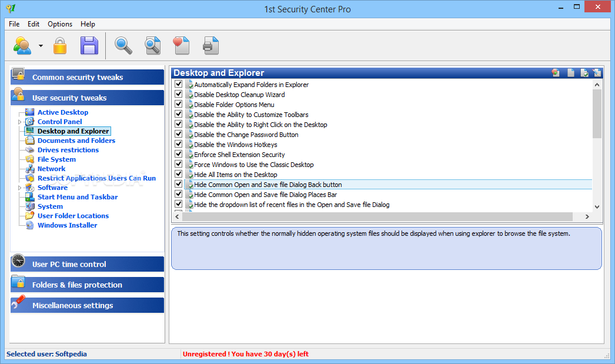Screen dimensions: 615x364
Task: Click the add-to-favorites icon in Desktop and Explorer header
Action: (556, 72)
